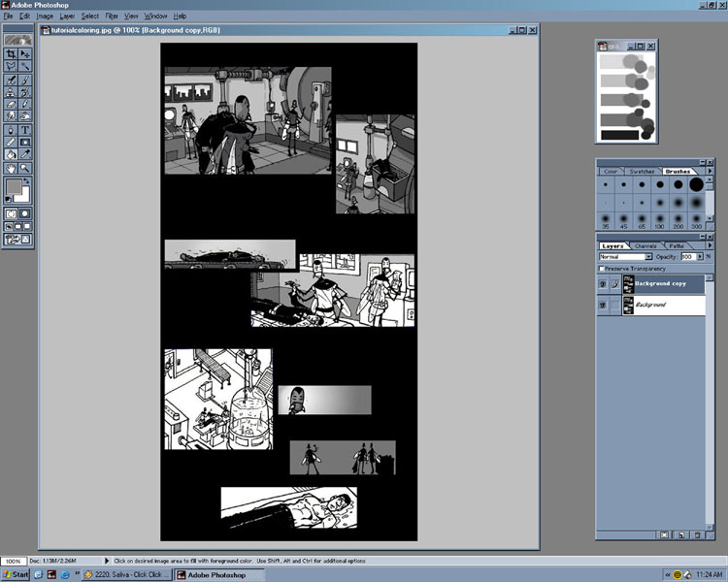Click the Layers panel trash icon
The height and width of the screenshot is (582, 728).
pos(697,535)
